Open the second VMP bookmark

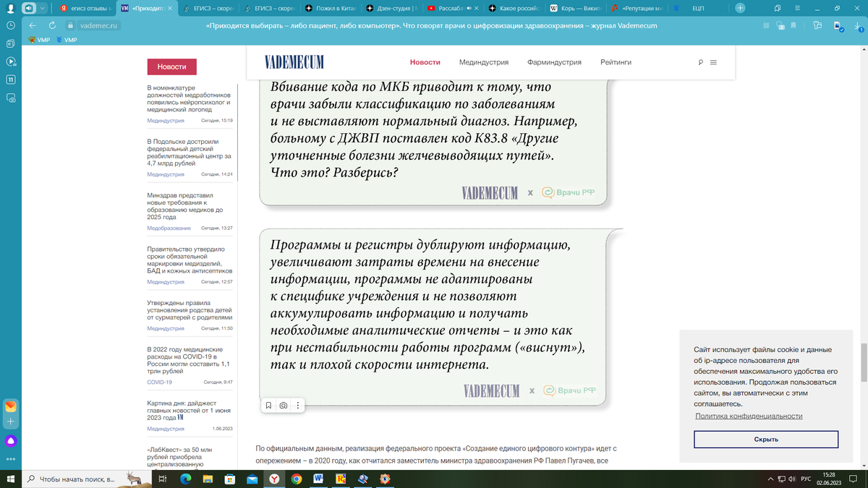click(66, 40)
